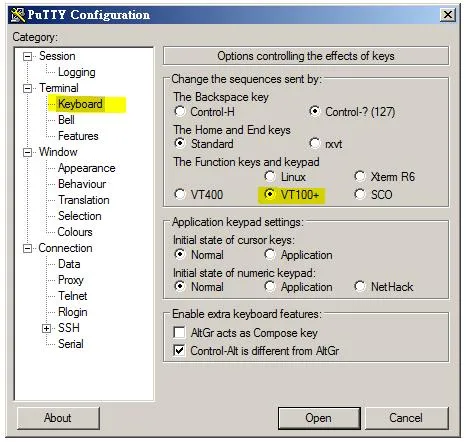Click the Open button
Viewport: 466px width, 442px height.
(319, 418)
